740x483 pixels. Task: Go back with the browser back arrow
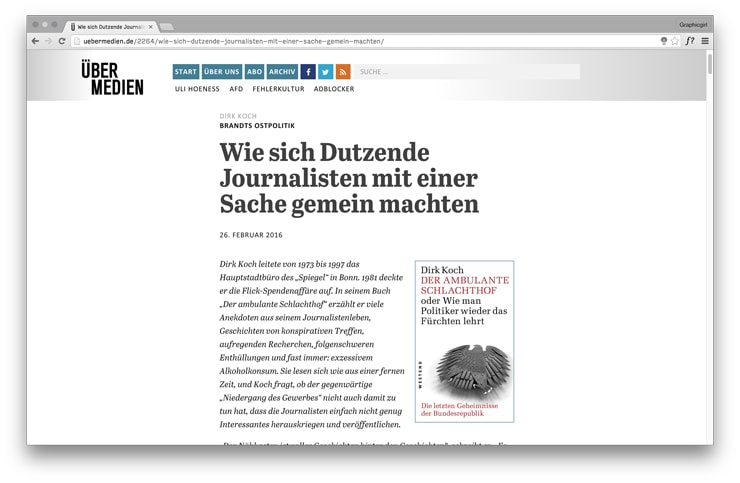35,41
